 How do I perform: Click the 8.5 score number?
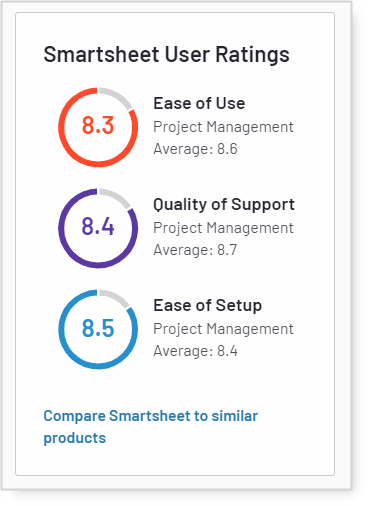98,328
